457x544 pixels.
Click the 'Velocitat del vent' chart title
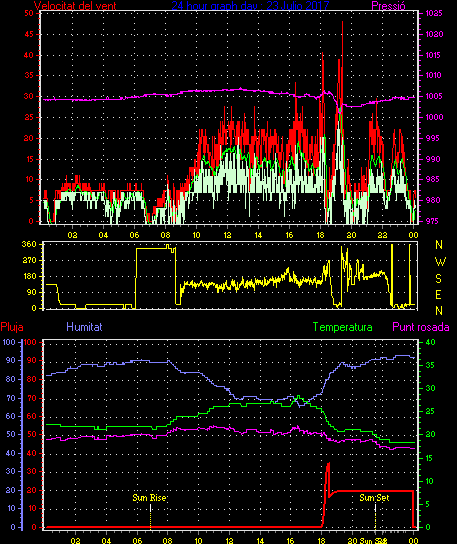coord(75,6)
